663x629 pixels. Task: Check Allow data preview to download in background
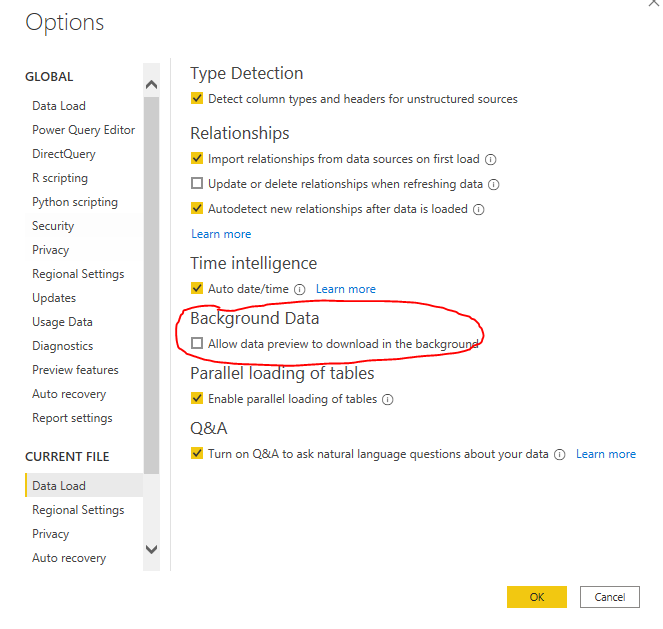tap(197, 343)
